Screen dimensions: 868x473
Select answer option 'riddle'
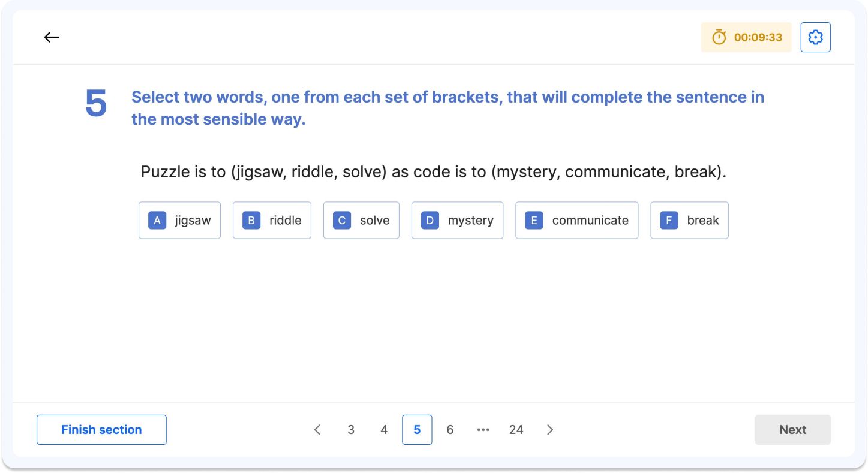click(x=272, y=220)
